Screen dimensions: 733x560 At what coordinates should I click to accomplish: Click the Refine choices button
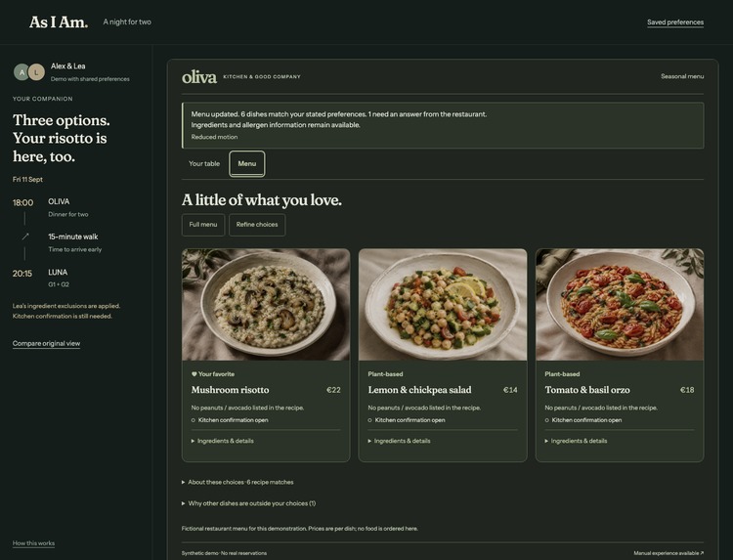(257, 225)
